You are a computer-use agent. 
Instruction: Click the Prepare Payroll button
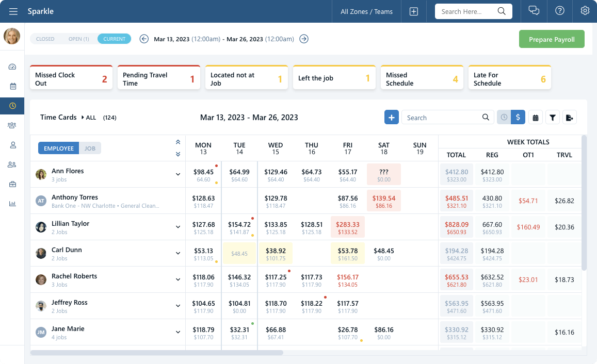pos(552,39)
